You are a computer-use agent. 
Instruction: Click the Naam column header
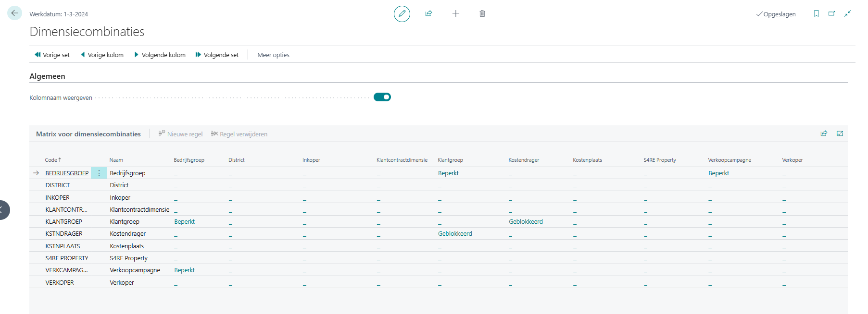(116, 160)
